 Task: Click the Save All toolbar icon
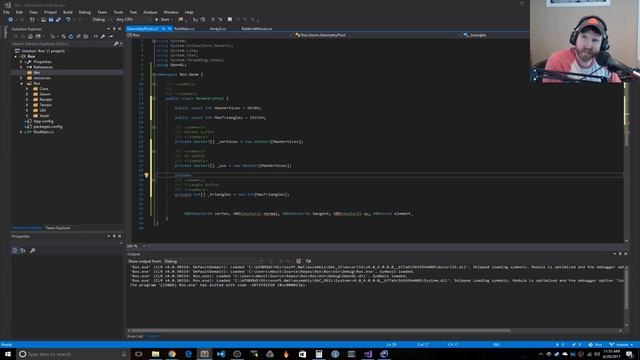tap(58, 20)
